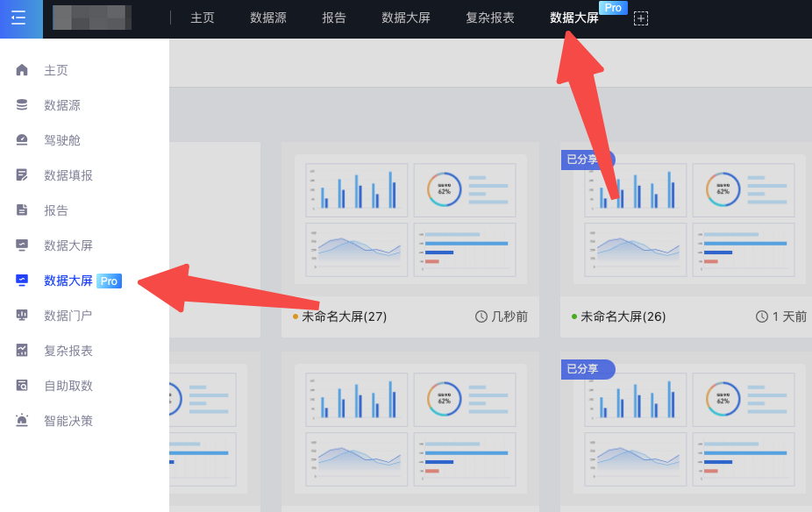Click the 数据源 database icon in sidebar
The height and width of the screenshot is (512, 812).
point(22,105)
